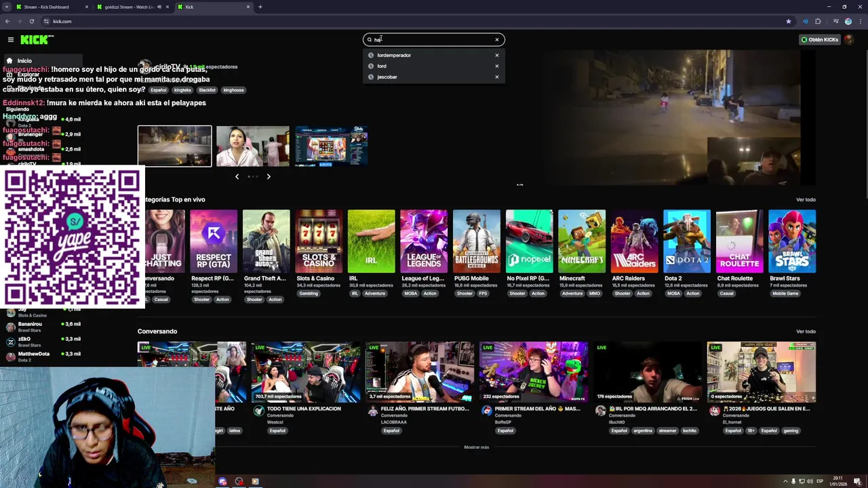Viewport: 868px width, 488px height.
Task: Open the Chrome profile avatar
Action: point(848,21)
